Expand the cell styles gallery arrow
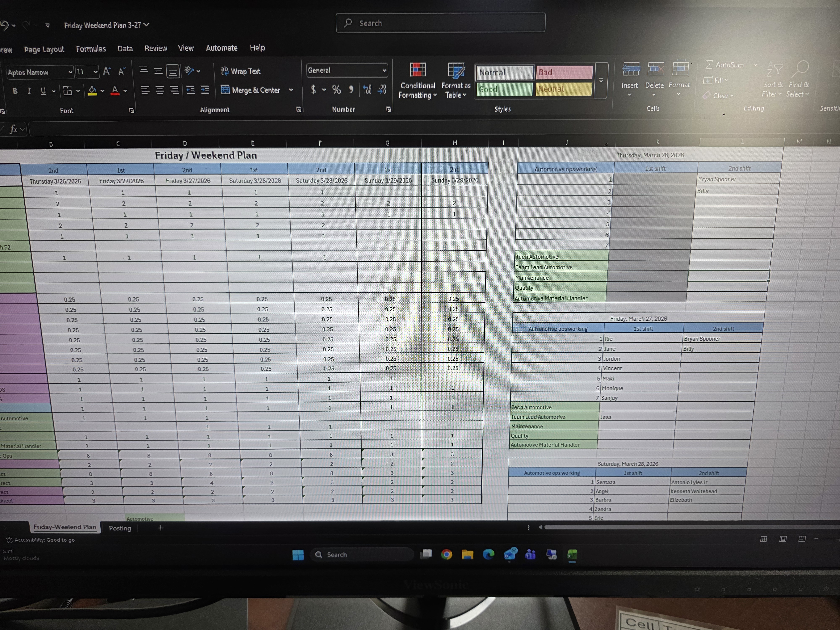The height and width of the screenshot is (630, 840). 601,80
